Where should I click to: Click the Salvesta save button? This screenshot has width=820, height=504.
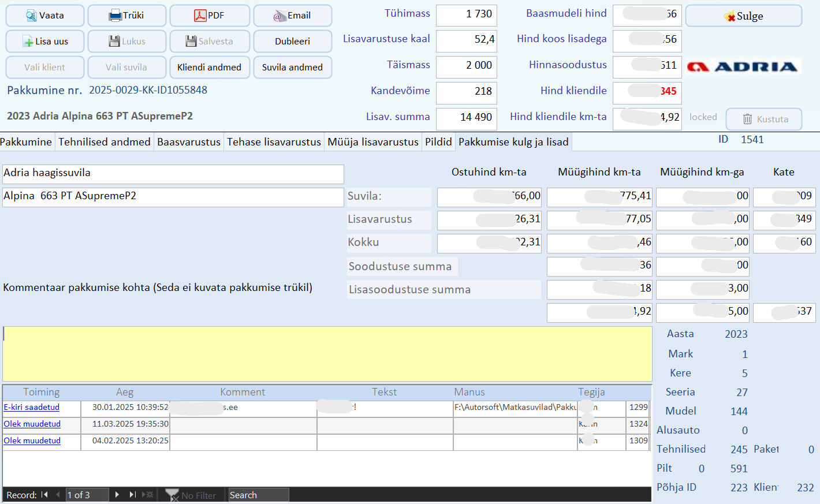click(210, 42)
